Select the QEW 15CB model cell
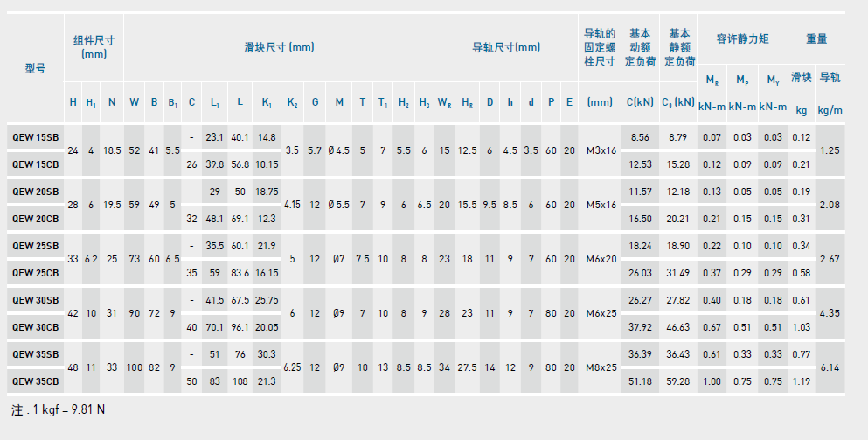This screenshot has width=868, height=440. (36, 164)
